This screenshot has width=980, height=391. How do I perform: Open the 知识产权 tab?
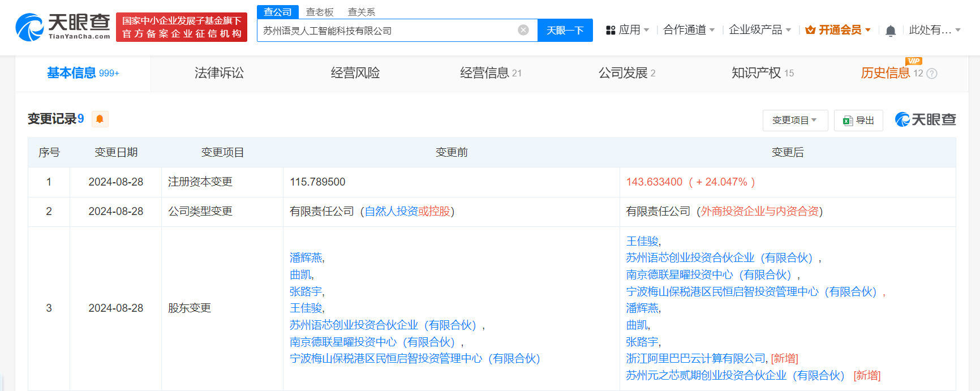(x=763, y=73)
